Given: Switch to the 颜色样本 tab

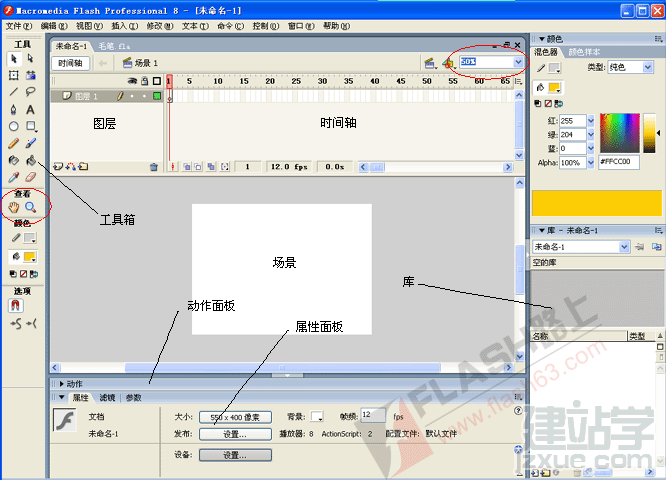Looking at the screenshot, I should point(584,52).
